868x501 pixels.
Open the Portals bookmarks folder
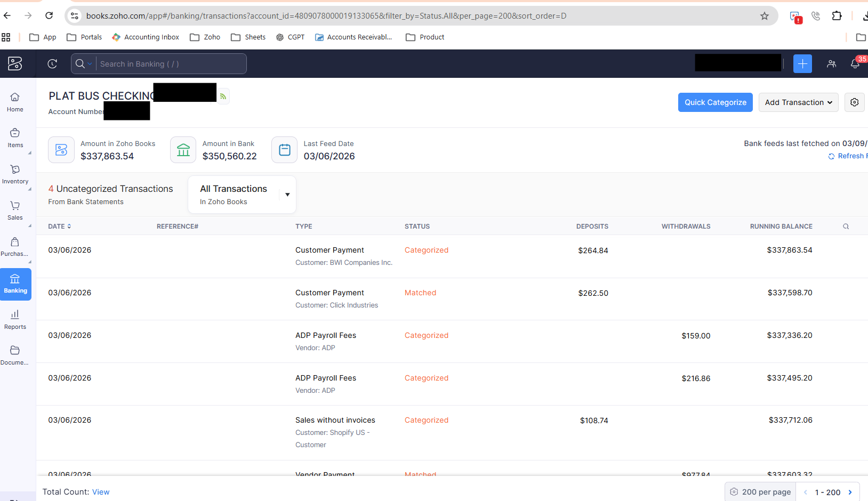pyautogui.click(x=84, y=37)
